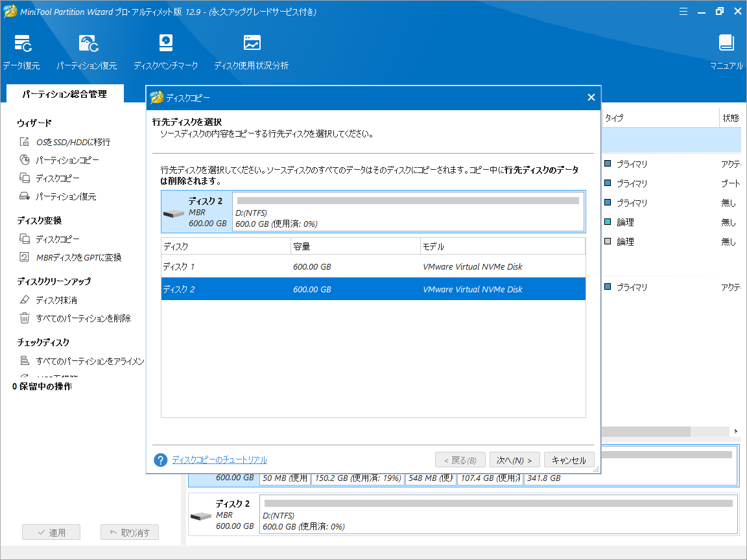Click the horizontal scrollbar of the partition list

click(646, 432)
